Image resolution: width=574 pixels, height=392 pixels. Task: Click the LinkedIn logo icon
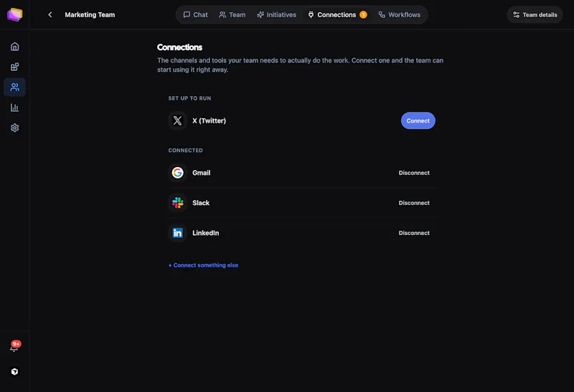pos(177,233)
